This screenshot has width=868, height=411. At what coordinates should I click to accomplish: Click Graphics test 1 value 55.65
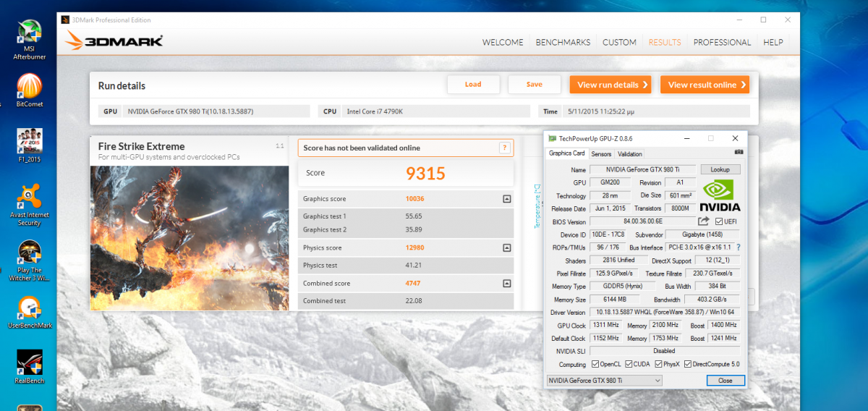(x=414, y=216)
